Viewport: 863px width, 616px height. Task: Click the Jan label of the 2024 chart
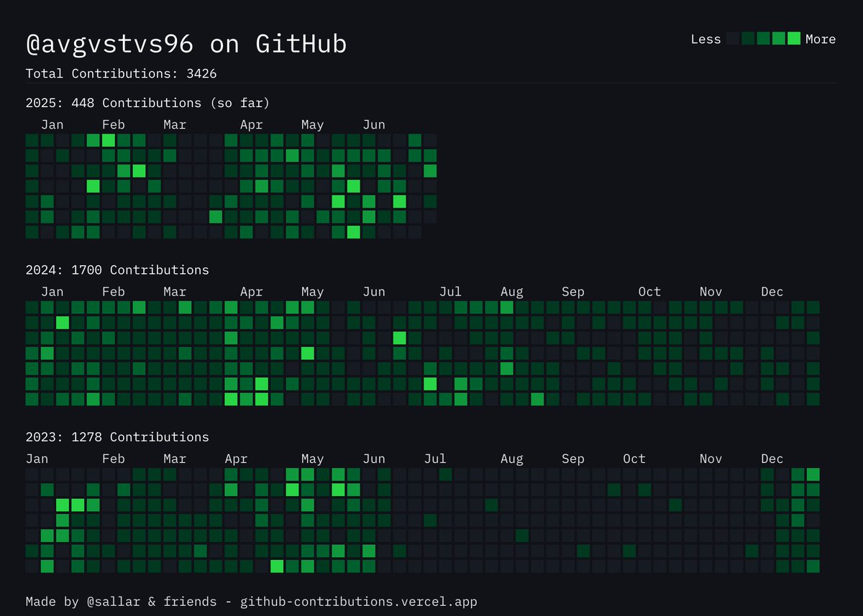[52, 292]
